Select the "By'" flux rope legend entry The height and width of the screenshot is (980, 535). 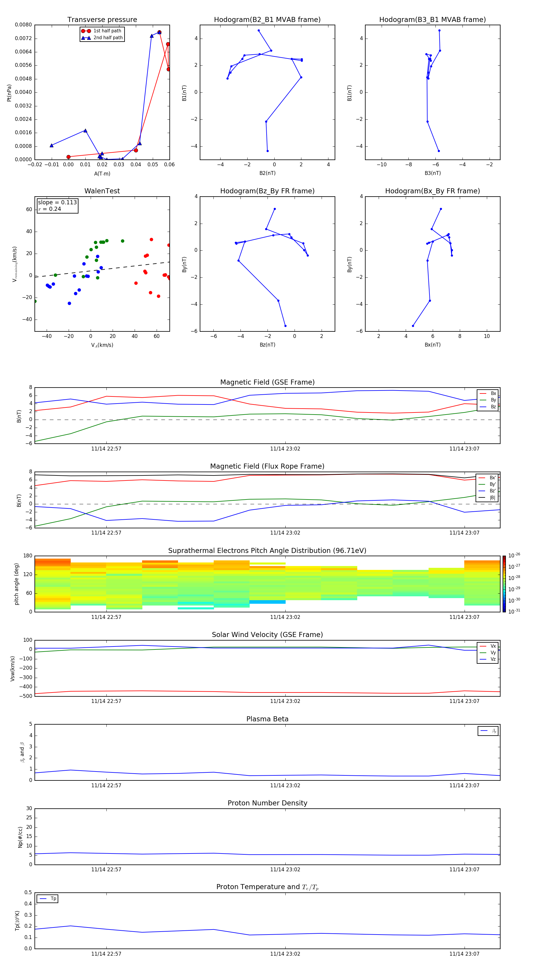[487, 484]
